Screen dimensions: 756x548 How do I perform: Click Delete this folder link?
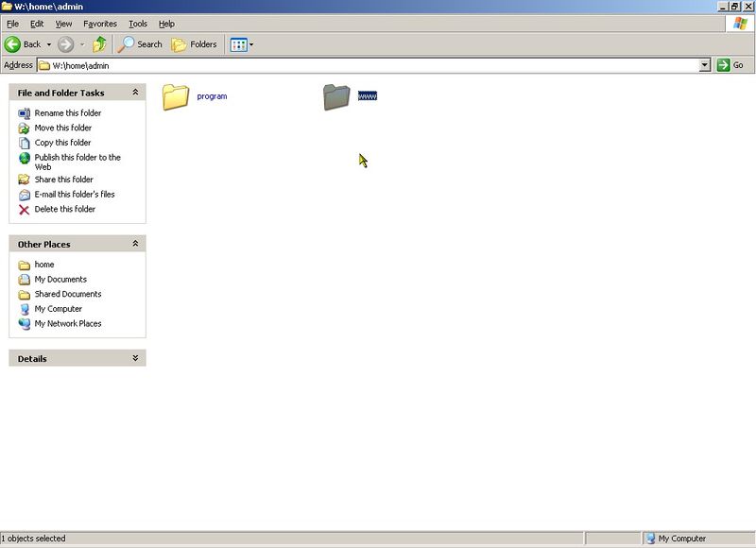coord(65,209)
